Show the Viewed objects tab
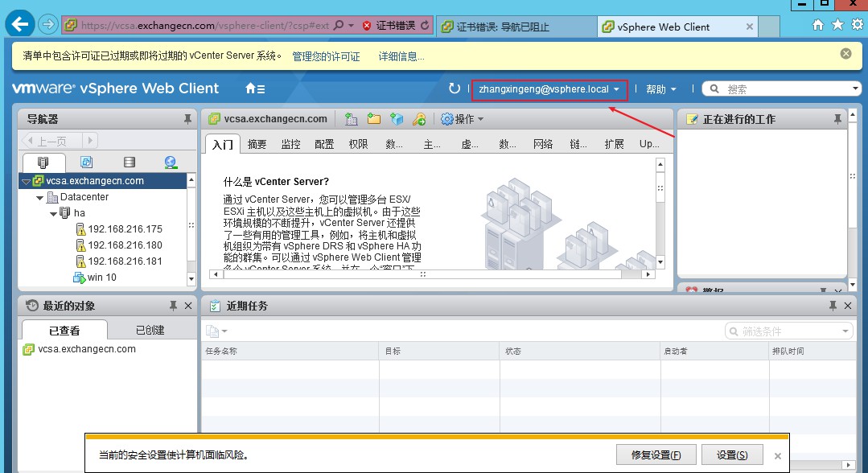868x473 pixels. point(64,331)
